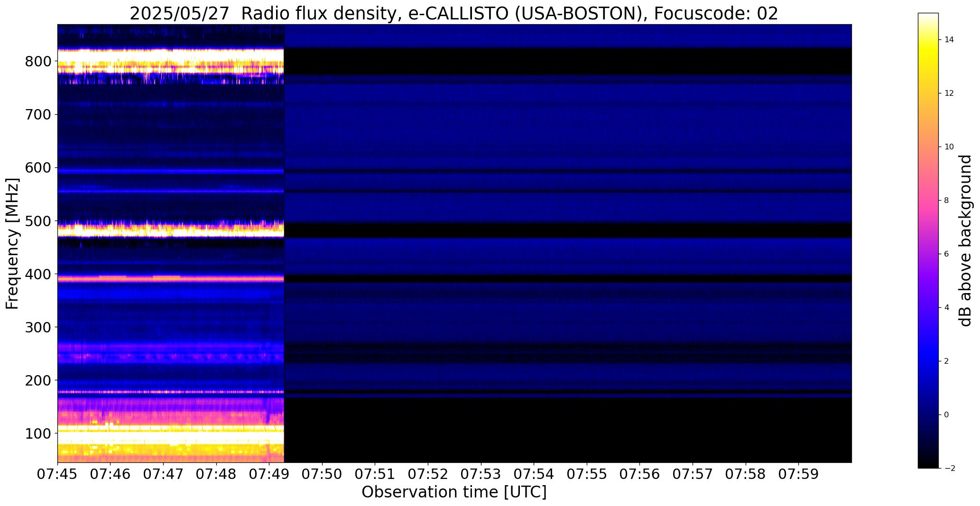Click the colorbar tick value 4
This screenshot has width=980, height=506.
click(x=947, y=308)
